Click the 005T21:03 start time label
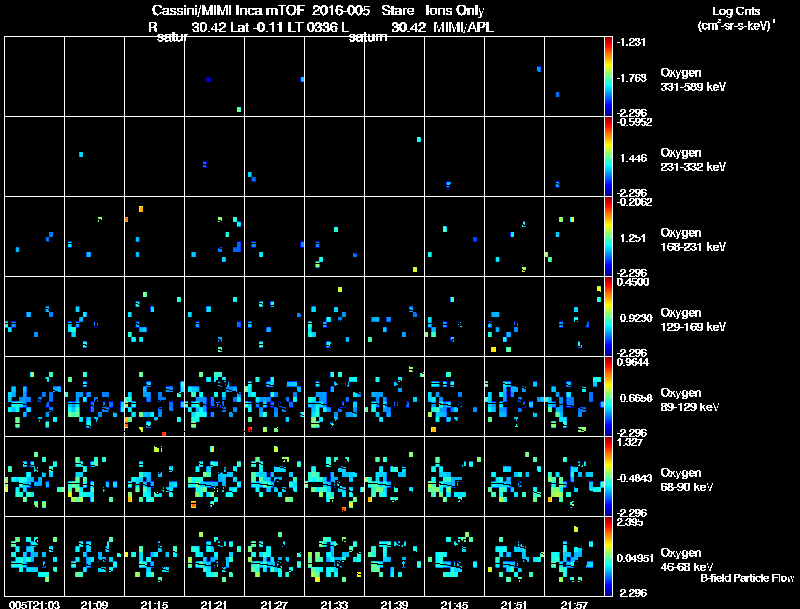The image size is (800, 609). click(35, 604)
